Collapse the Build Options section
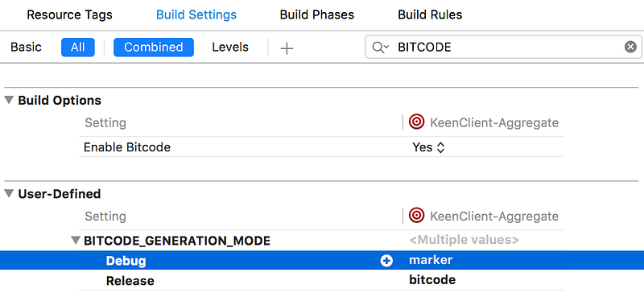The height and width of the screenshot is (293, 644). point(9,100)
